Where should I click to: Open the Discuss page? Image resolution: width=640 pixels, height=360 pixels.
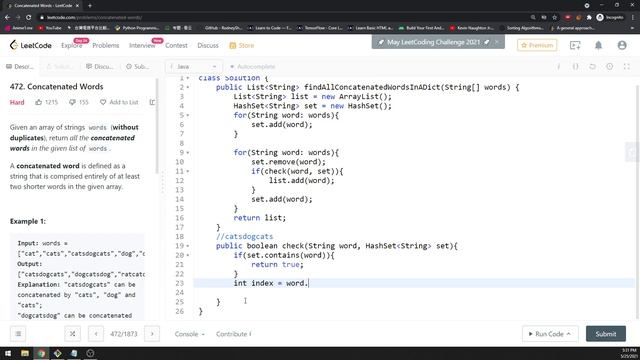point(208,45)
